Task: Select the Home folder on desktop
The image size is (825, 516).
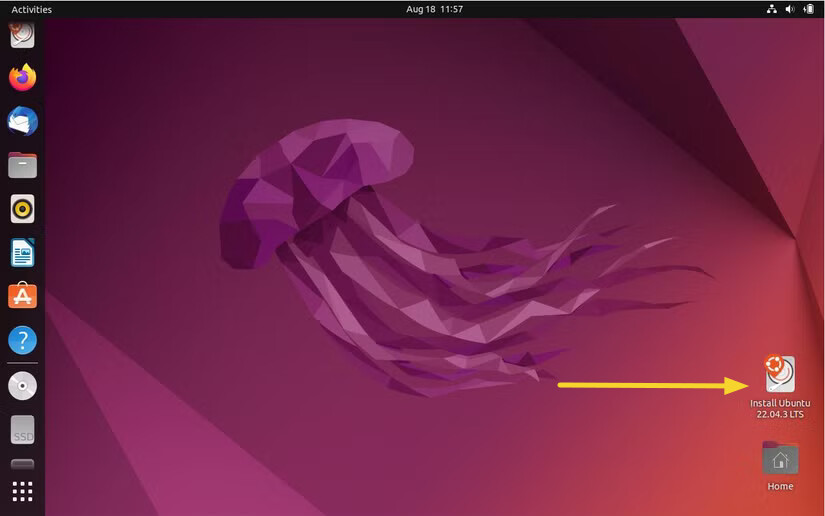Action: pyautogui.click(x=780, y=459)
